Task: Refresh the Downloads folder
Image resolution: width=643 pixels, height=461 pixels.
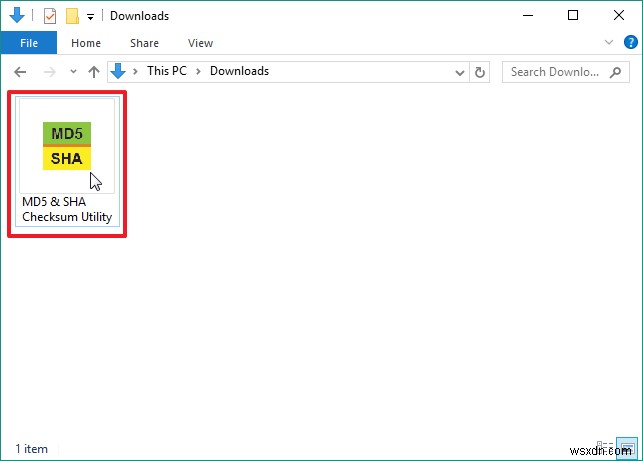Action: [479, 73]
